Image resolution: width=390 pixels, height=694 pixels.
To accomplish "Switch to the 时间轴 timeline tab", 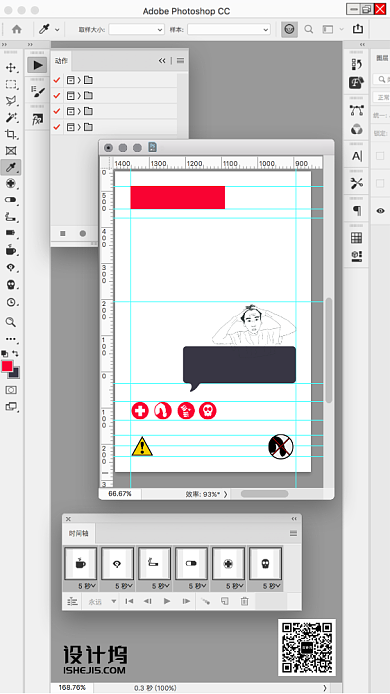I will (x=79, y=533).
